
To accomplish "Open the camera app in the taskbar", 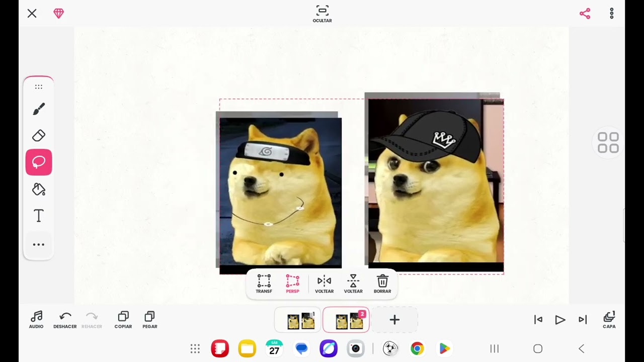I will click(x=356, y=348).
